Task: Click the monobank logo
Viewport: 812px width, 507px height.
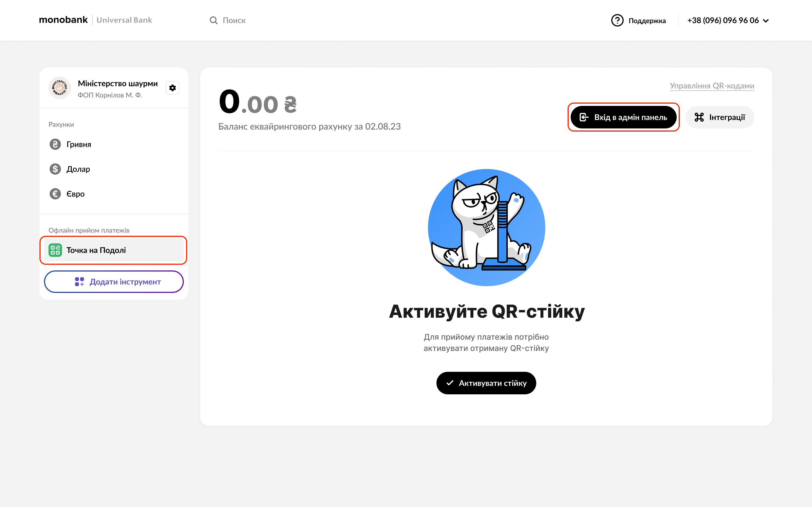Action: click(x=63, y=20)
